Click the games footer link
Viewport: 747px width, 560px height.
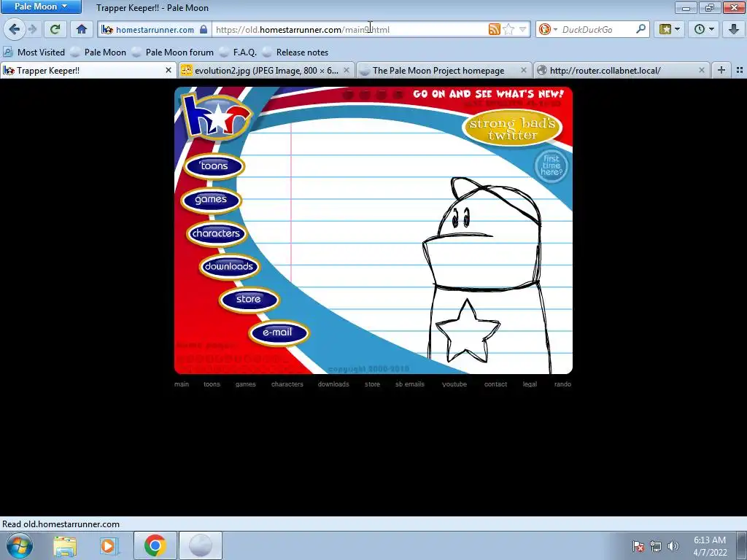[245, 384]
